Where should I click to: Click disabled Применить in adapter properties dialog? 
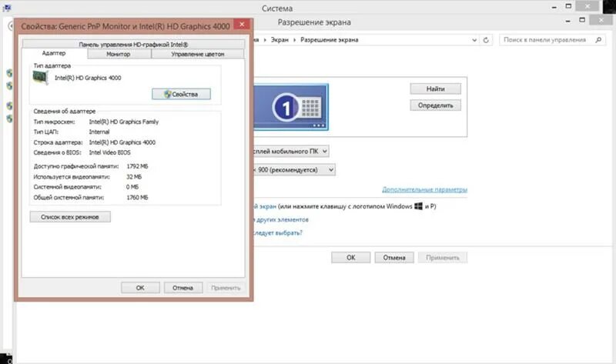[x=226, y=288]
